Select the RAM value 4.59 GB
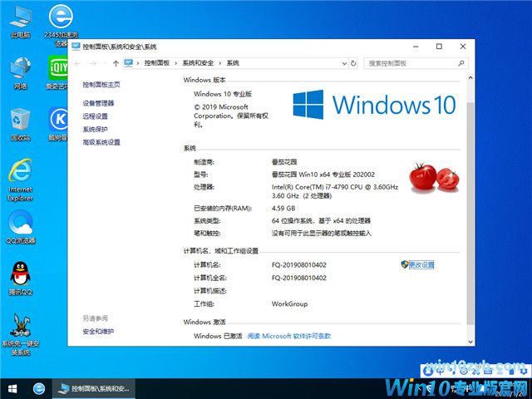This screenshot has height=399, width=532. [x=283, y=208]
